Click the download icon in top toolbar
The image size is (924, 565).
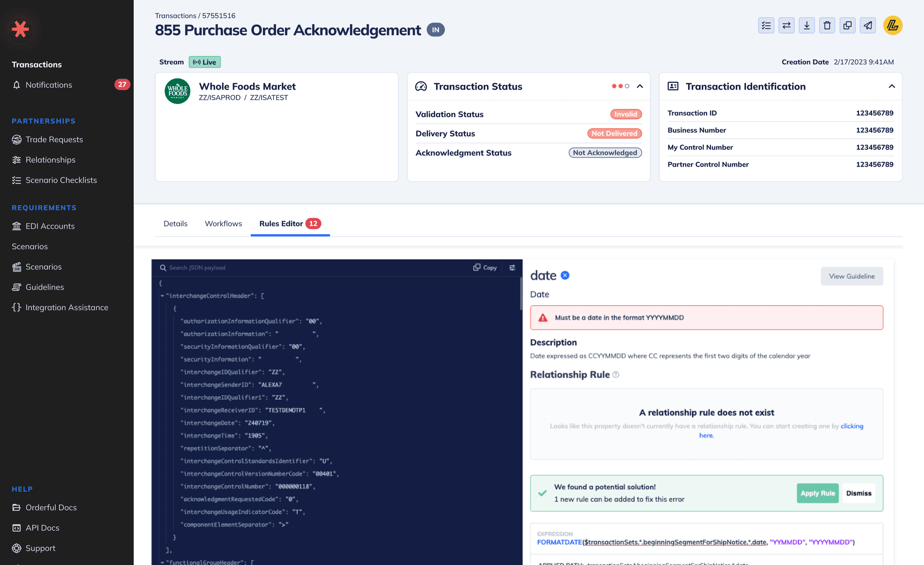point(807,26)
